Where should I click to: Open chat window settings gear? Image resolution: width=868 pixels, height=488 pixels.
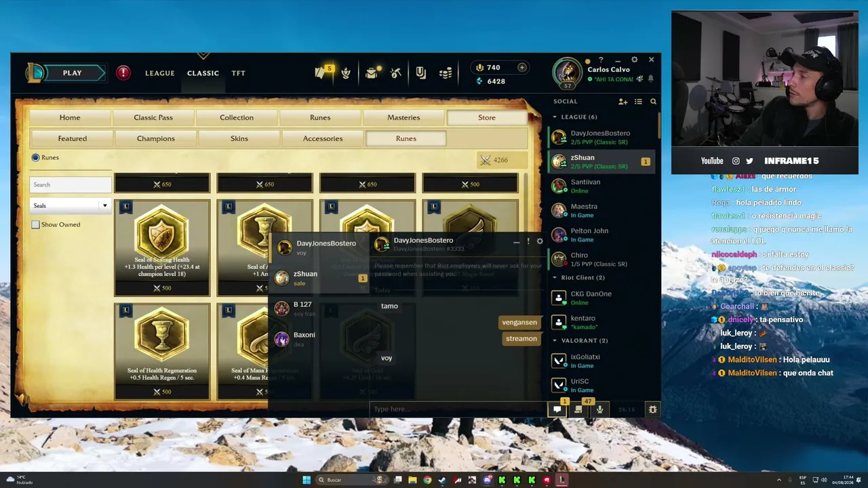(540, 241)
